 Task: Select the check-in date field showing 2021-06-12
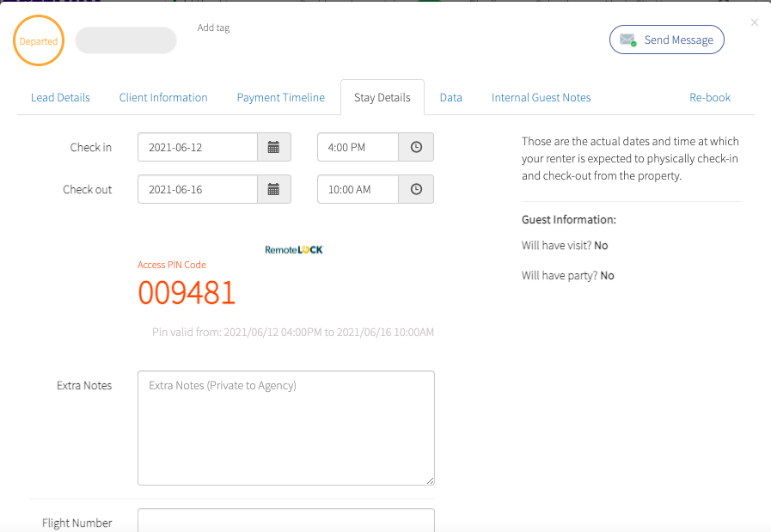197,146
